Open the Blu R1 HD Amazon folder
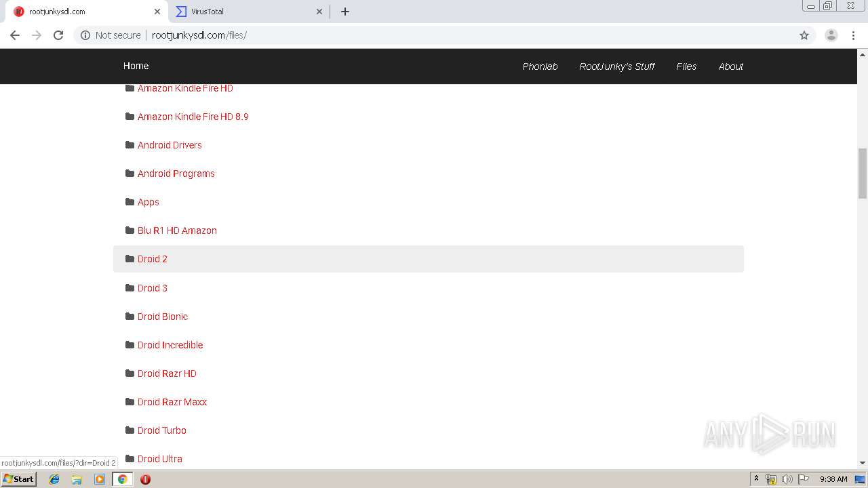 point(177,230)
